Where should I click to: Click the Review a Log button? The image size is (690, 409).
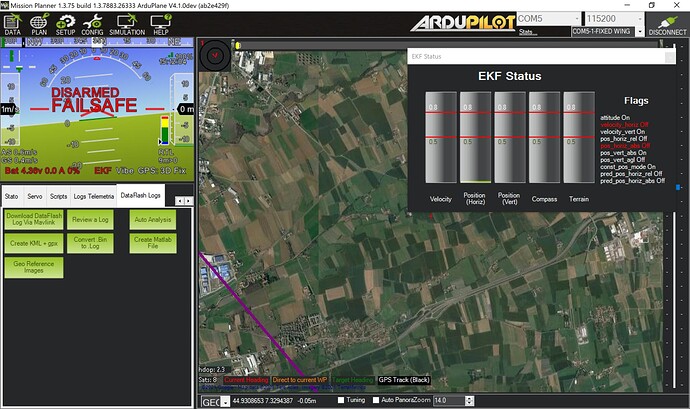click(x=90, y=219)
